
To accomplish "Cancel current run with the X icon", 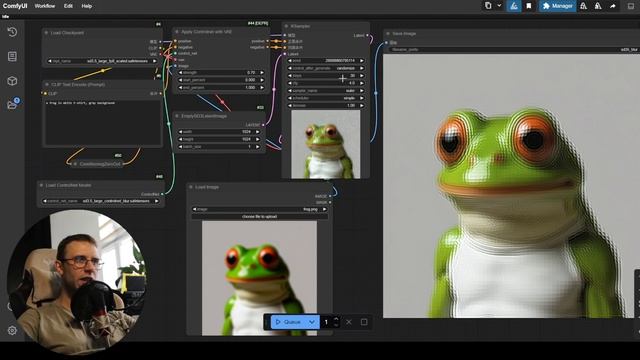I will click(x=349, y=322).
